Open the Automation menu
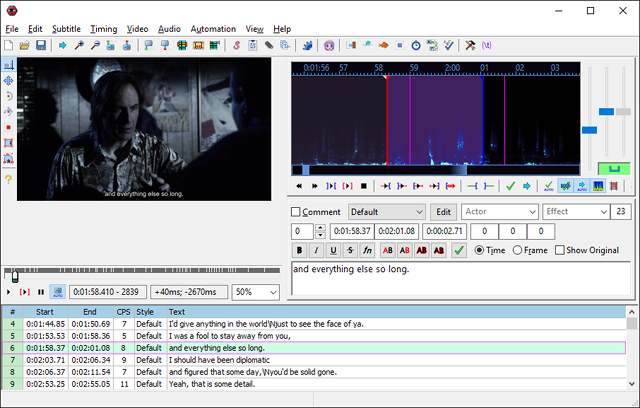 (211, 29)
